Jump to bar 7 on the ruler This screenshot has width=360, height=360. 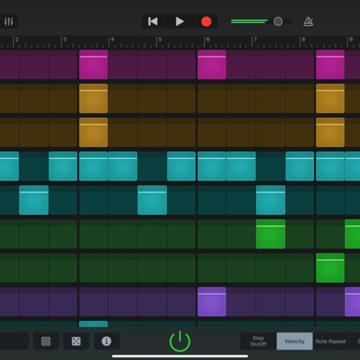click(255, 39)
